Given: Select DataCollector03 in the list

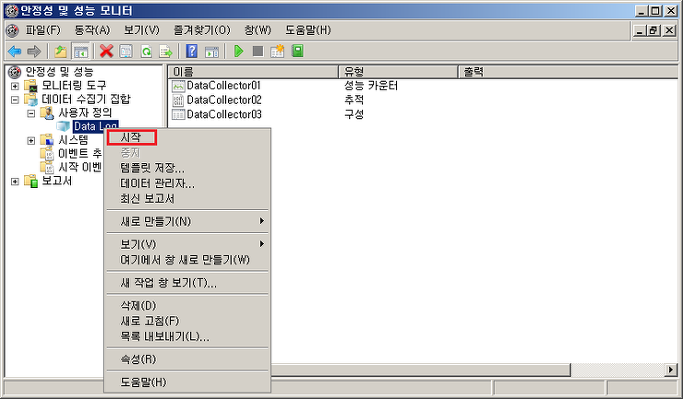Looking at the screenshot, I should [x=224, y=115].
